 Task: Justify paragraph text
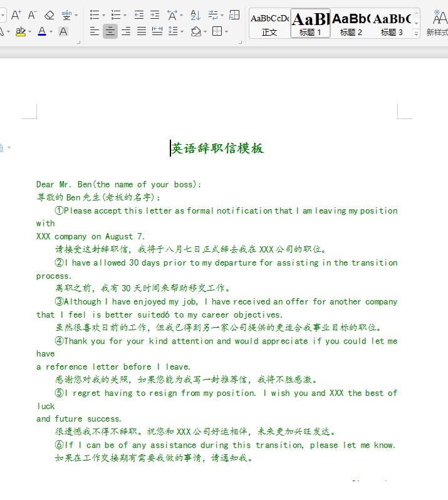pyautogui.click(x=142, y=31)
